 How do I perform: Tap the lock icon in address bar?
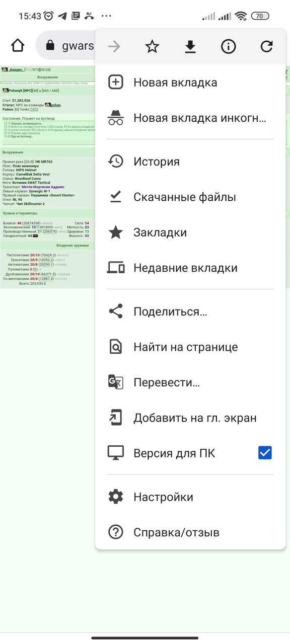tap(50, 46)
